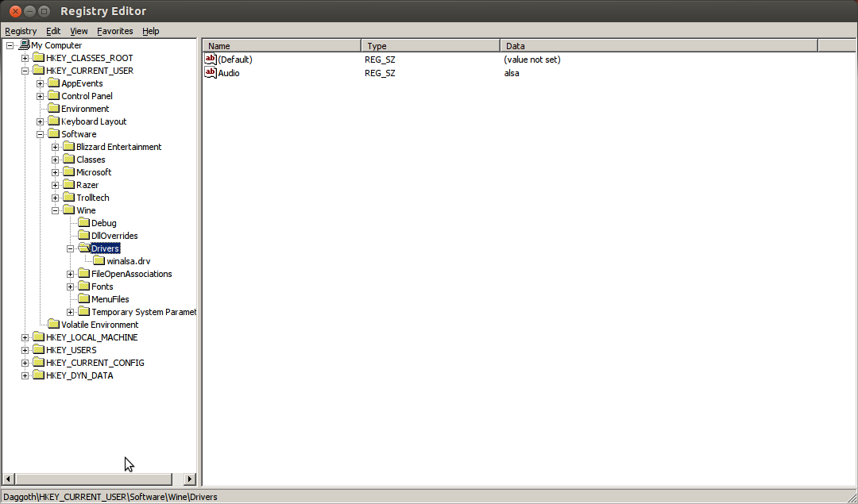858x504 pixels.
Task: Click the Debug folder icon
Action: pos(83,222)
